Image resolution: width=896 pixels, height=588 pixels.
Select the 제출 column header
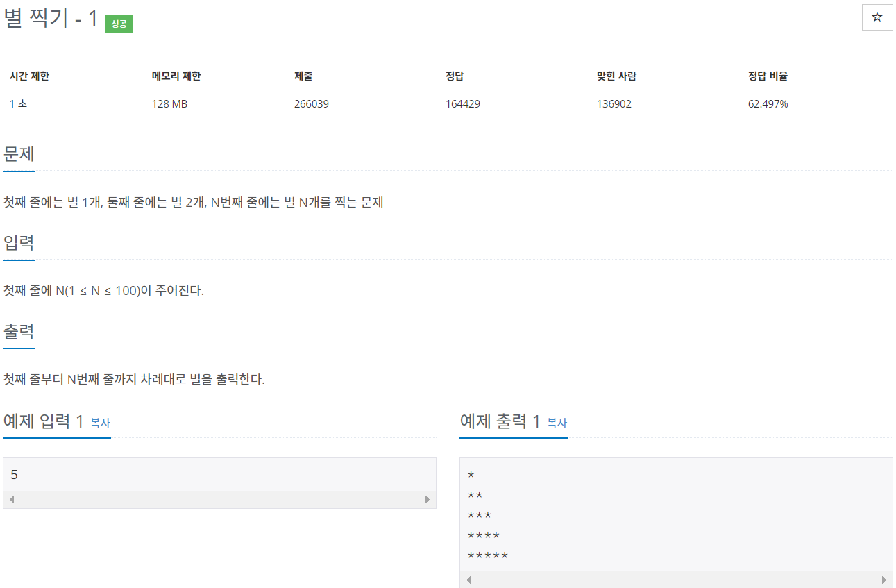click(x=303, y=76)
